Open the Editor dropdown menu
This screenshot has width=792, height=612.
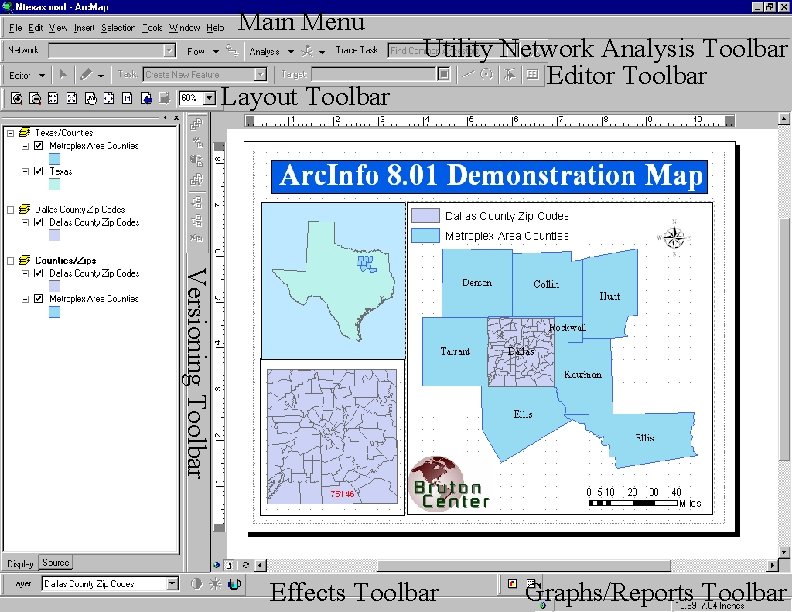coord(27,75)
